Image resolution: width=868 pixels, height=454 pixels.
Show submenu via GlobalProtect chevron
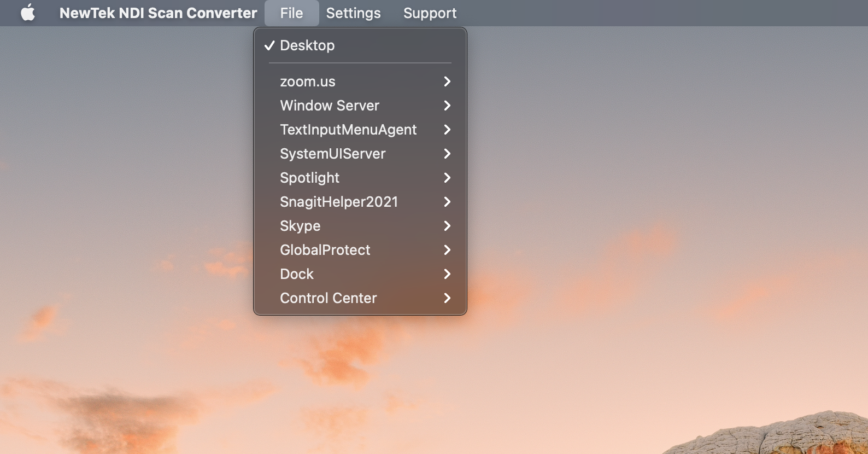tap(447, 250)
